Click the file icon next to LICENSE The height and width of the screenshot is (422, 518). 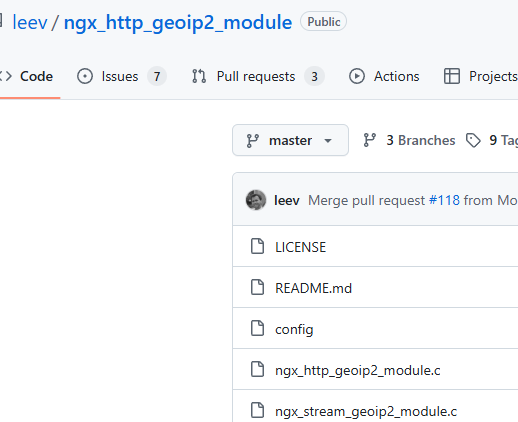pos(257,246)
